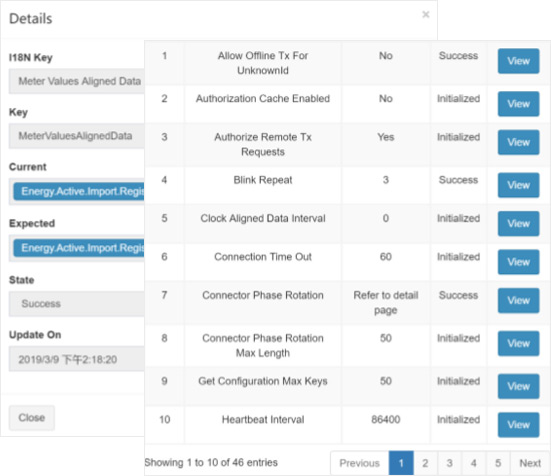
Task: View the Heartbeat Interval configuration
Action: [x=518, y=425]
